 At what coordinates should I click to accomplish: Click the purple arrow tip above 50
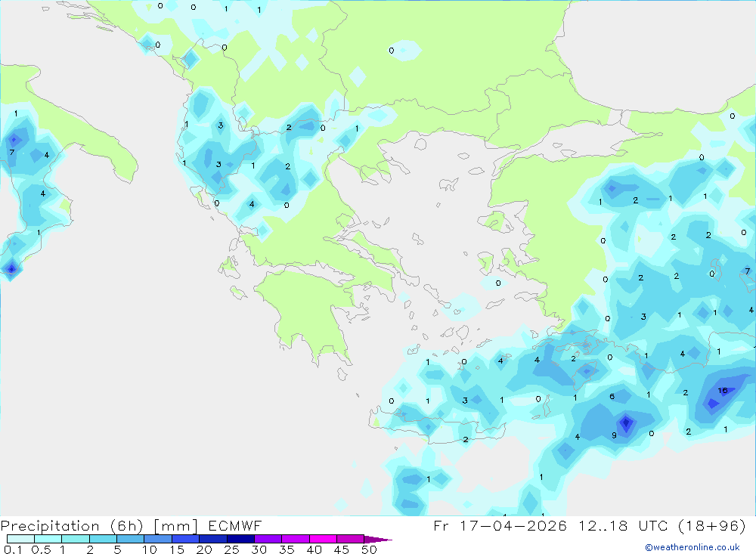pyautogui.click(x=377, y=539)
